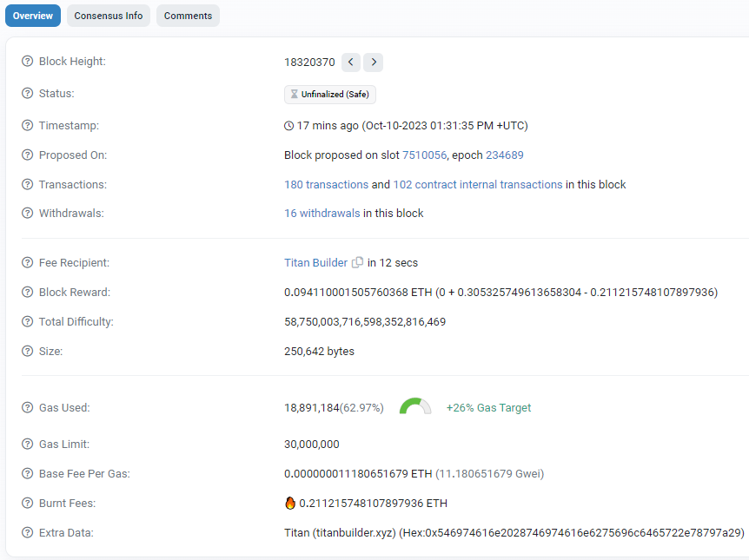Click the help icon beside Status

click(28, 93)
